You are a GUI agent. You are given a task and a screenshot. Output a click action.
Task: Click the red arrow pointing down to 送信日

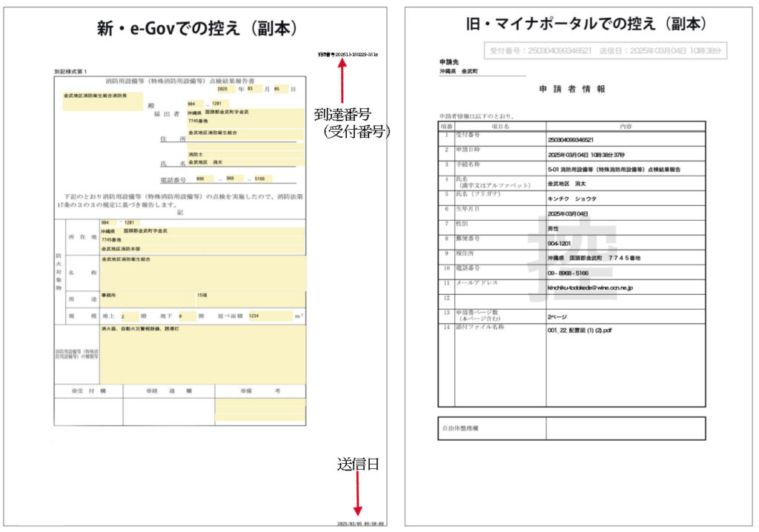coord(358,495)
